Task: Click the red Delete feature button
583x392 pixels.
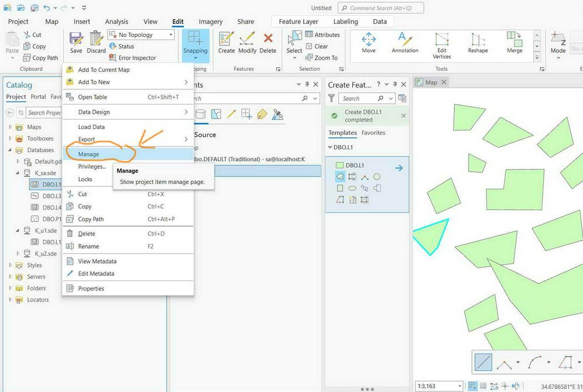Action: point(268,43)
